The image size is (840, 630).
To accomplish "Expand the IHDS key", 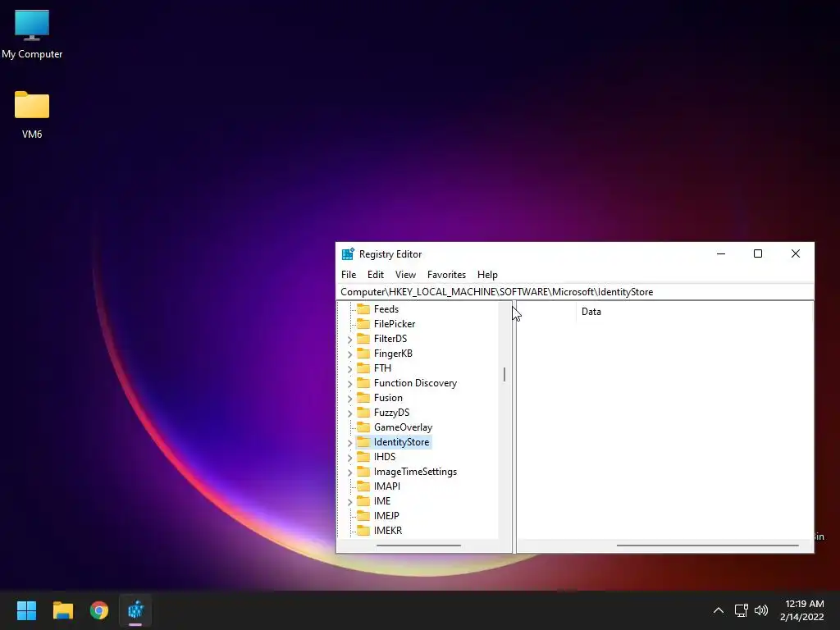I will click(349, 458).
